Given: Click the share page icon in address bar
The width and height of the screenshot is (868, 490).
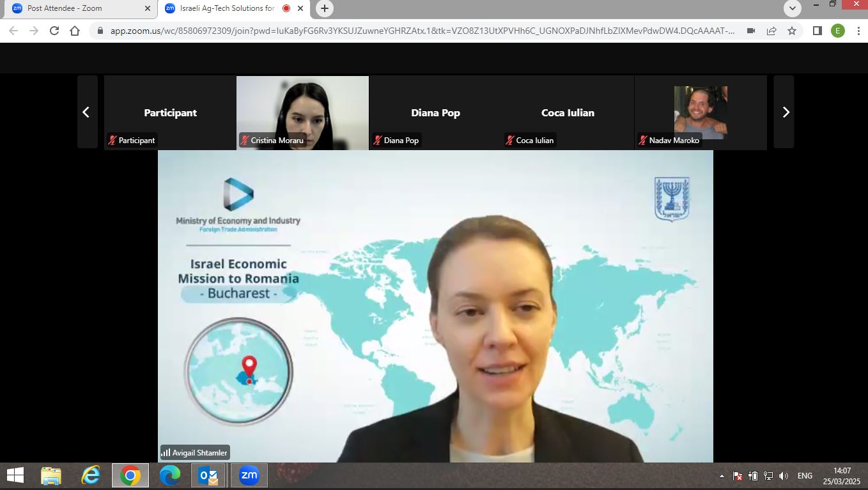Looking at the screenshot, I should click(771, 31).
